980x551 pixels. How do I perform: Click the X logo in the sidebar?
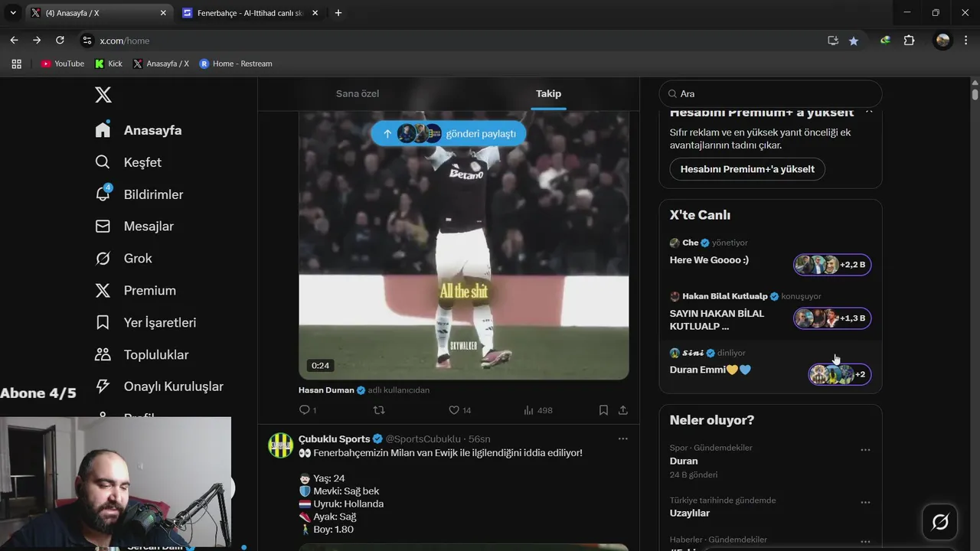click(x=103, y=95)
